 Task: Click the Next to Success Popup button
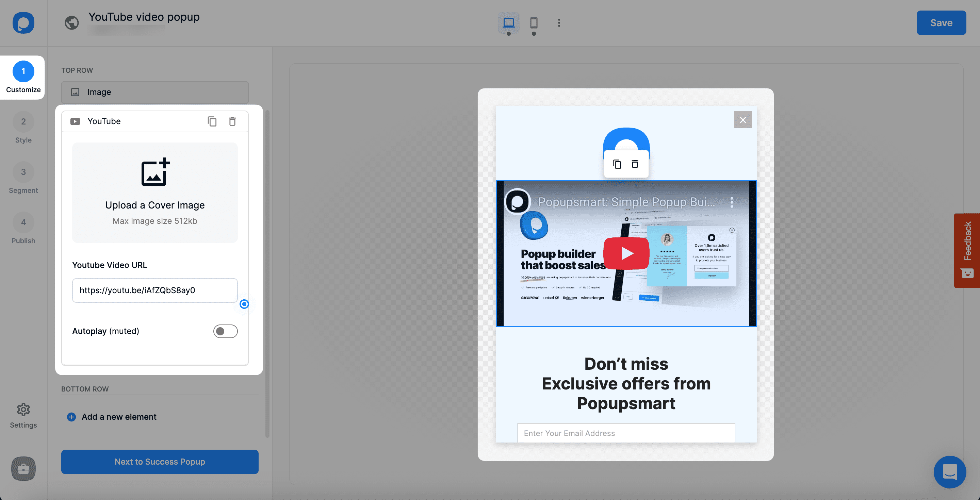tap(160, 461)
